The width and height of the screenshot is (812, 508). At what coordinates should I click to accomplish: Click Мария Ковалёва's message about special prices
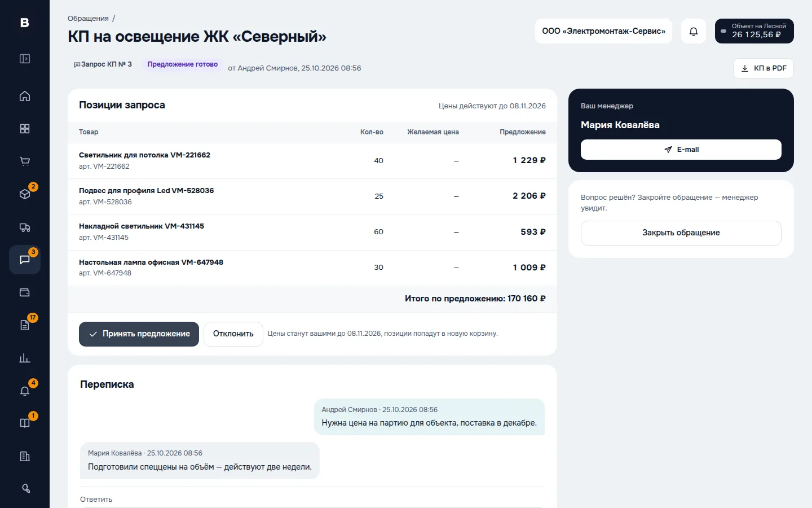(x=200, y=461)
